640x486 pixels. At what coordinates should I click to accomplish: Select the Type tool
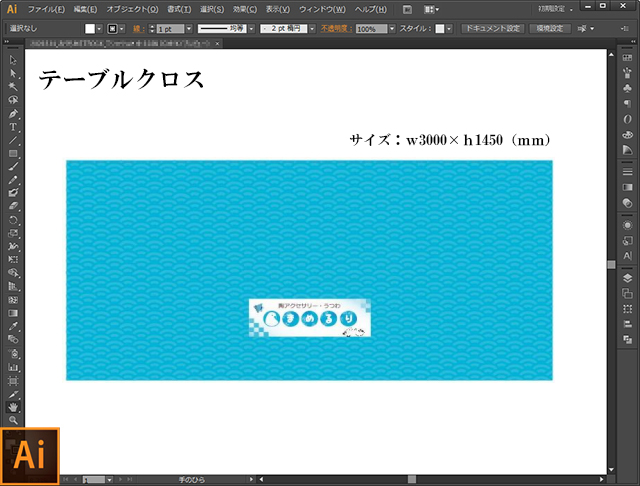[x=13, y=127]
